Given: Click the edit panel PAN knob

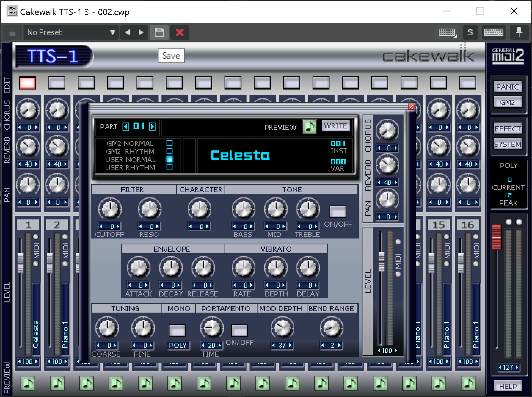Looking at the screenshot, I should (387, 199).
